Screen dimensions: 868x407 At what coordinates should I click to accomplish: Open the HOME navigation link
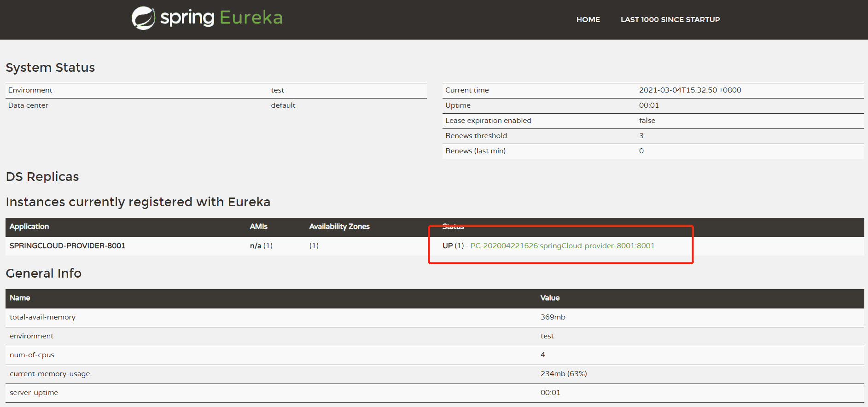pos(588,19)
